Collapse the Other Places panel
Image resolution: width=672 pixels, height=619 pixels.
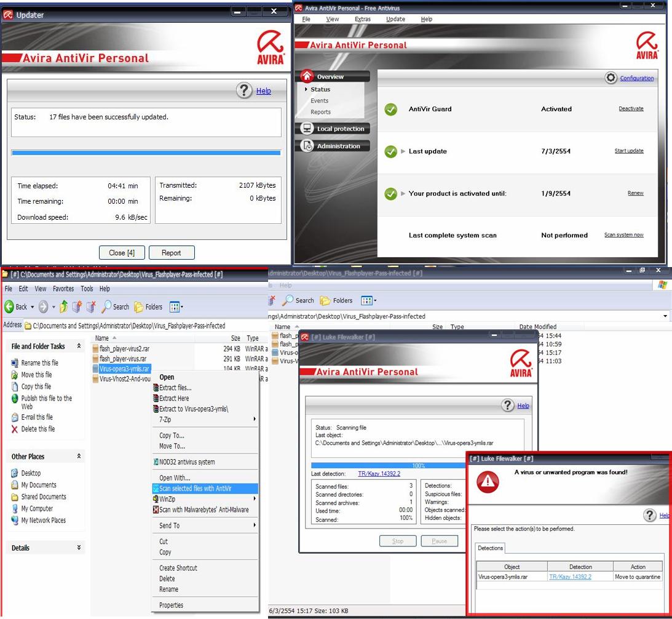pyautogui.click(x=79, y=456)
